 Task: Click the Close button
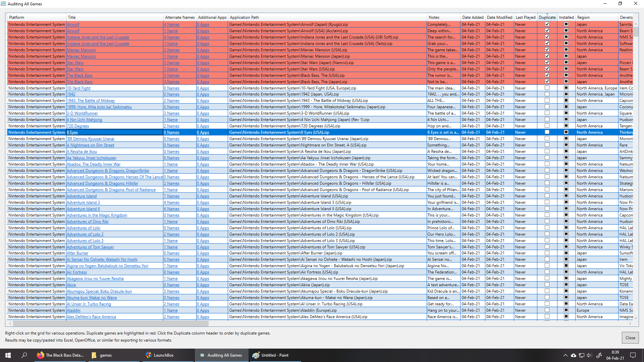click(630, 338)
